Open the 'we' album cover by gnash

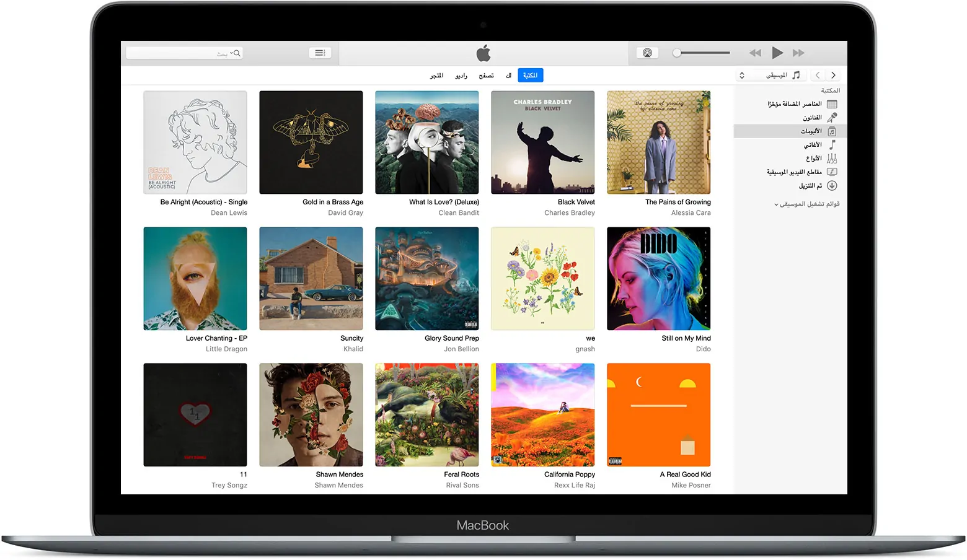(x=543, y=279)
